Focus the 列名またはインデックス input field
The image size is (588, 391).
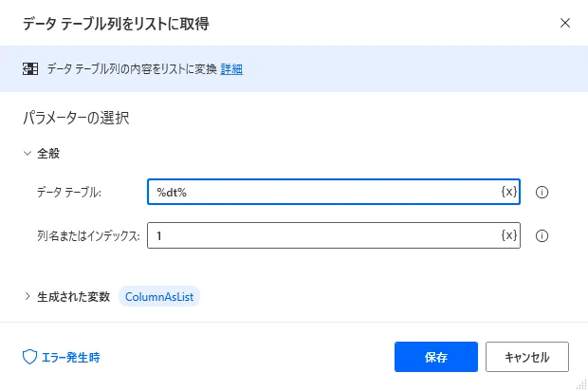click(322, 235)
